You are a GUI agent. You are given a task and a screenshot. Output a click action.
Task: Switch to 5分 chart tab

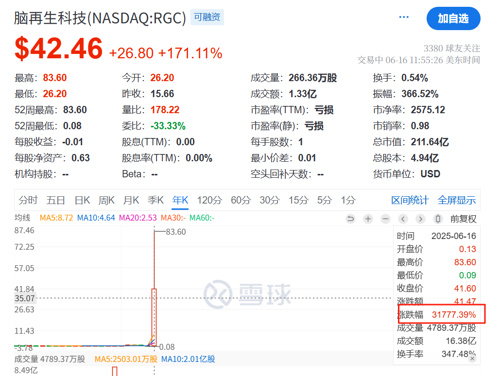coord(324,200)
